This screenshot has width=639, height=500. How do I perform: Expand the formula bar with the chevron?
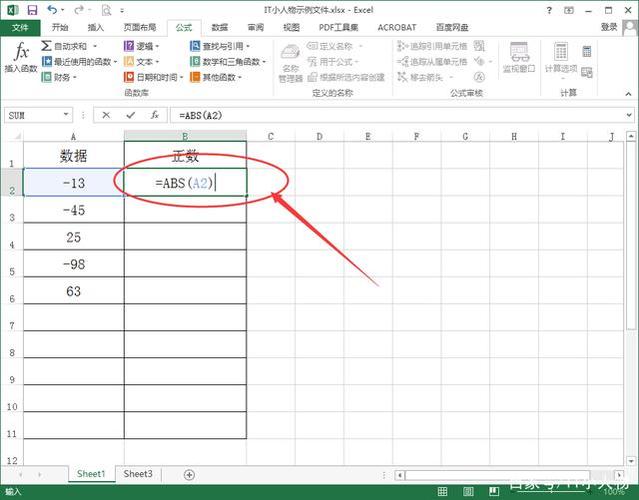click(629, 116)
